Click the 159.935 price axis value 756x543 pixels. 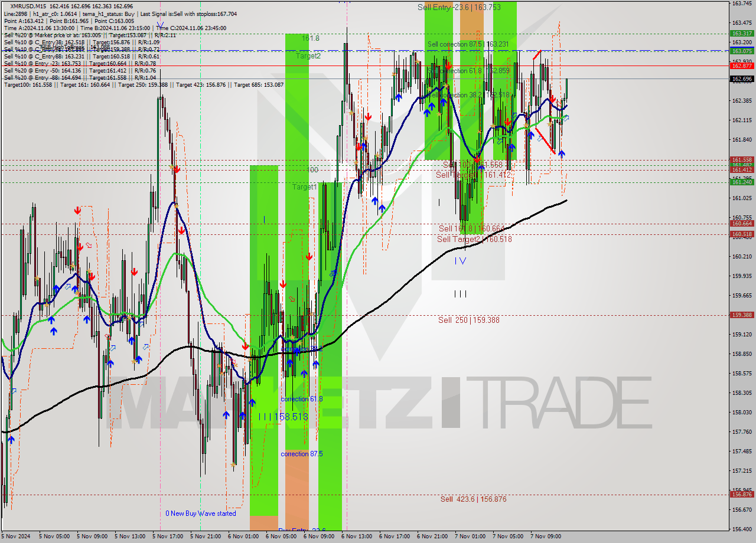coord(742,276)
